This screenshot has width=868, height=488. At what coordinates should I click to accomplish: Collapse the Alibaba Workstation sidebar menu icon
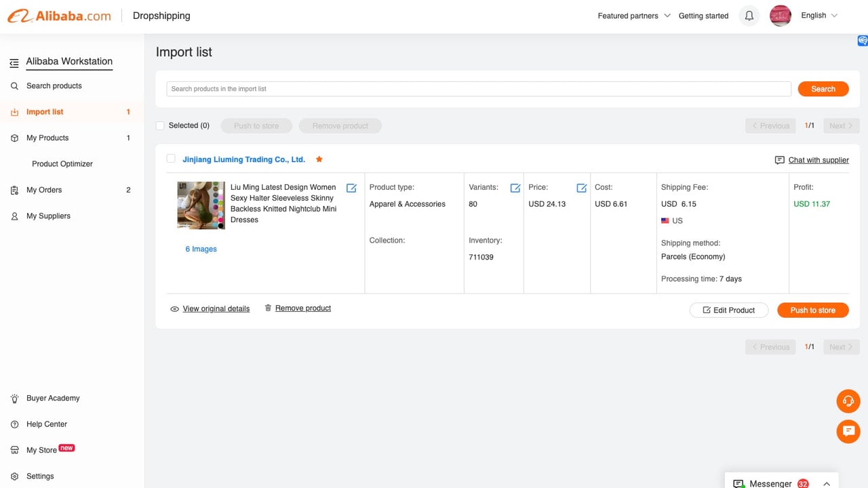click(14, 63)
